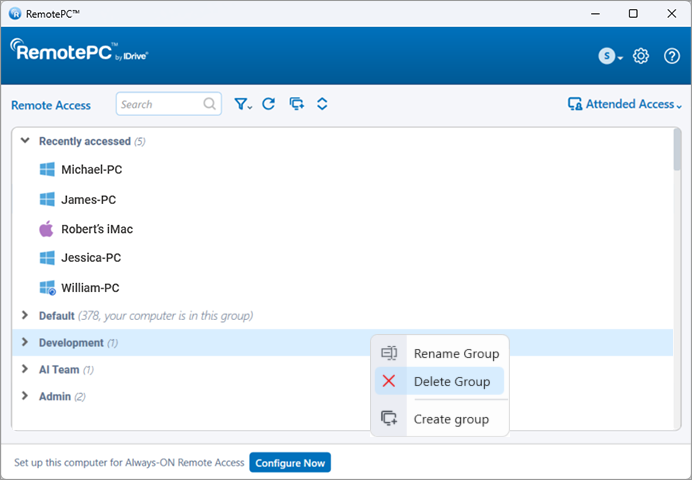
Task: Open the settings gear icon
Action: click(x=641, y=56)
